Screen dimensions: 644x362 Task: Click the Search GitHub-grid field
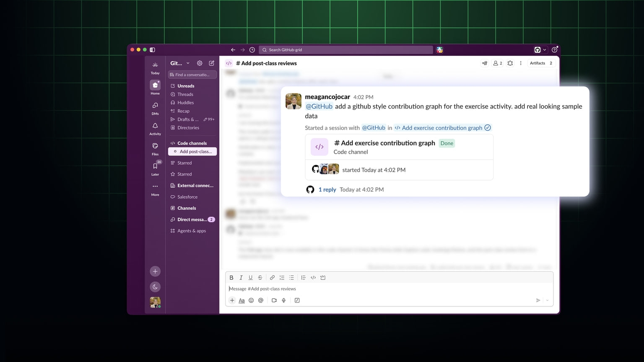click(346, 50)
